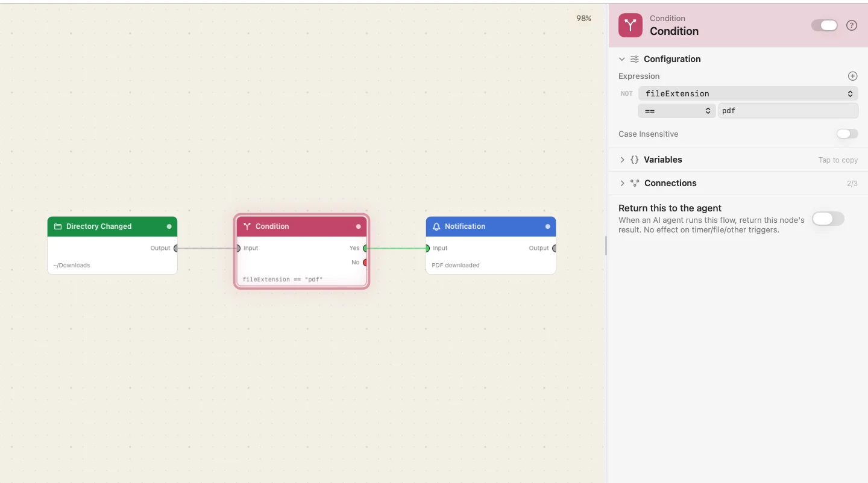
Task: Click the branch icon on the Condition node
Action: [247, 226]
